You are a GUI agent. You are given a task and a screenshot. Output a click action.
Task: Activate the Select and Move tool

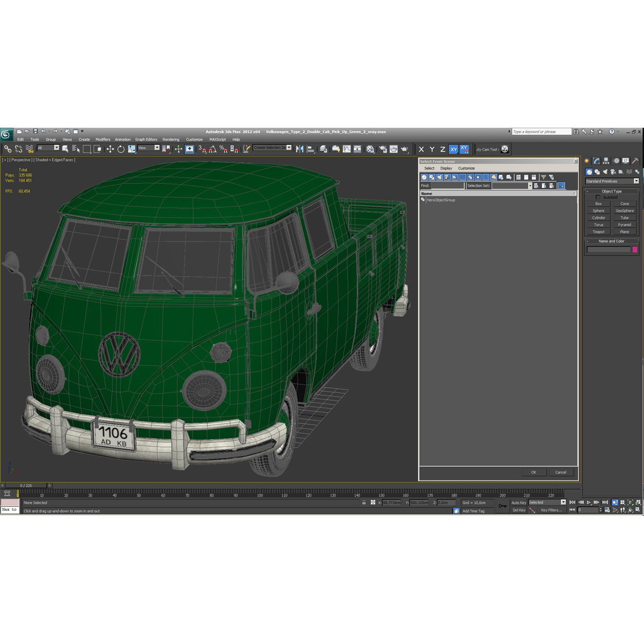pyautogui.click(x=110, y=149)
